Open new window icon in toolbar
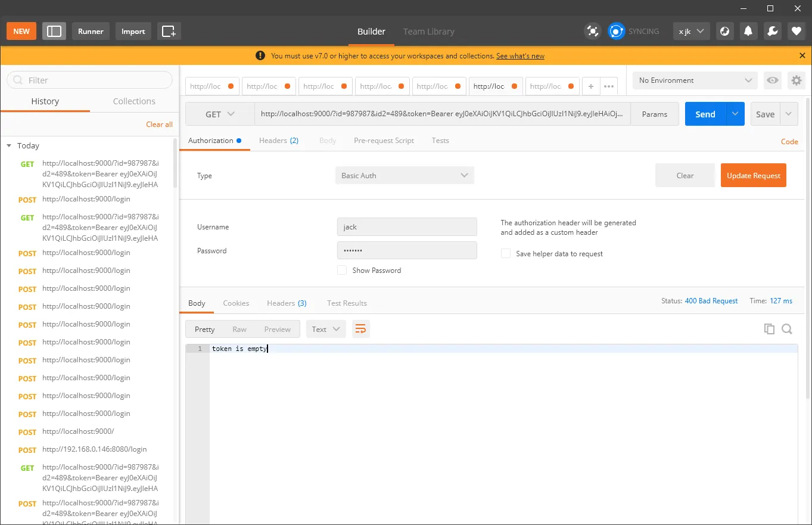Image resolution: width=812 pixels, height=525 pixels. [169, 31]
